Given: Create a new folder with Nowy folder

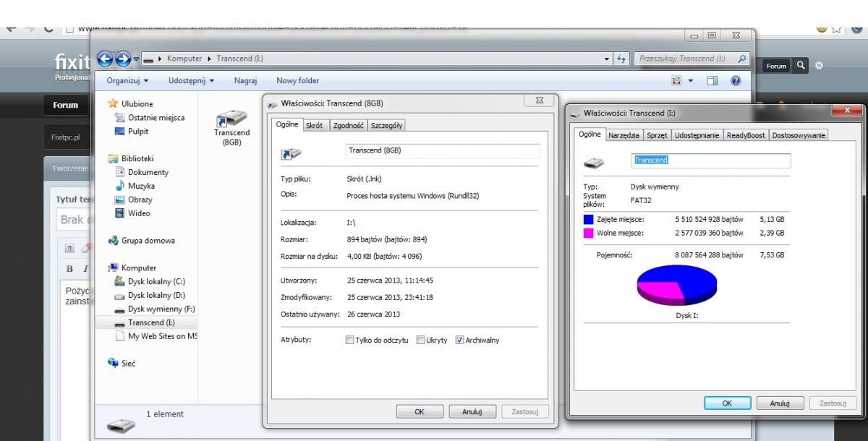Looking at the screenshot, I should 297,81.
